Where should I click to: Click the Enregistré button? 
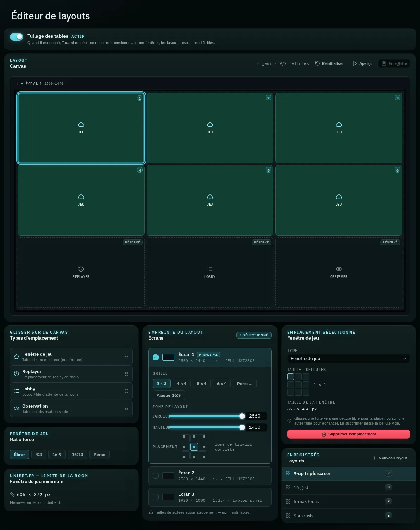pos(394,63)
